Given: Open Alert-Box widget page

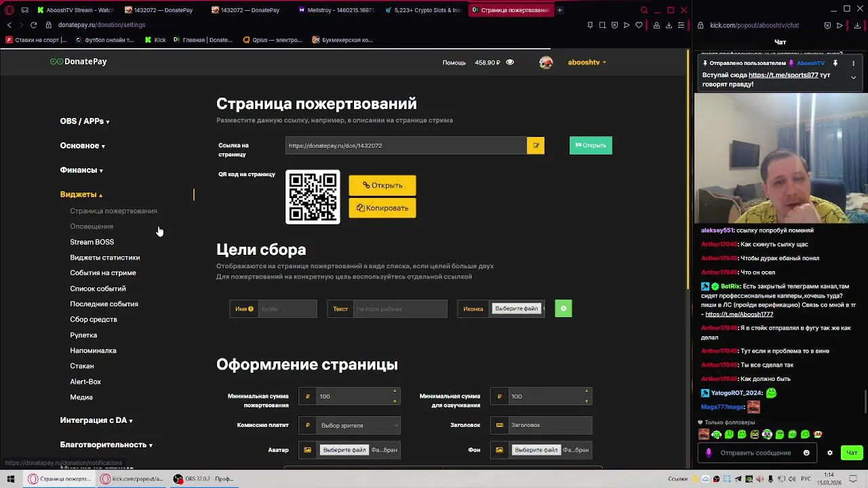Looking at the screenshot, I should pyautogui.click(x=85, y=382).
